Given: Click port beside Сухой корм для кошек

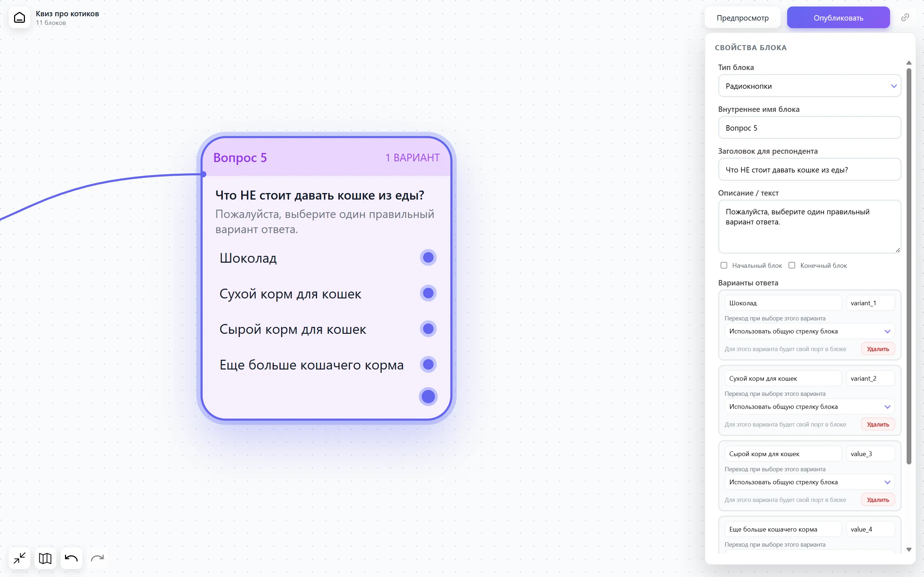Looking at the screenshot, I should [428, 293].
